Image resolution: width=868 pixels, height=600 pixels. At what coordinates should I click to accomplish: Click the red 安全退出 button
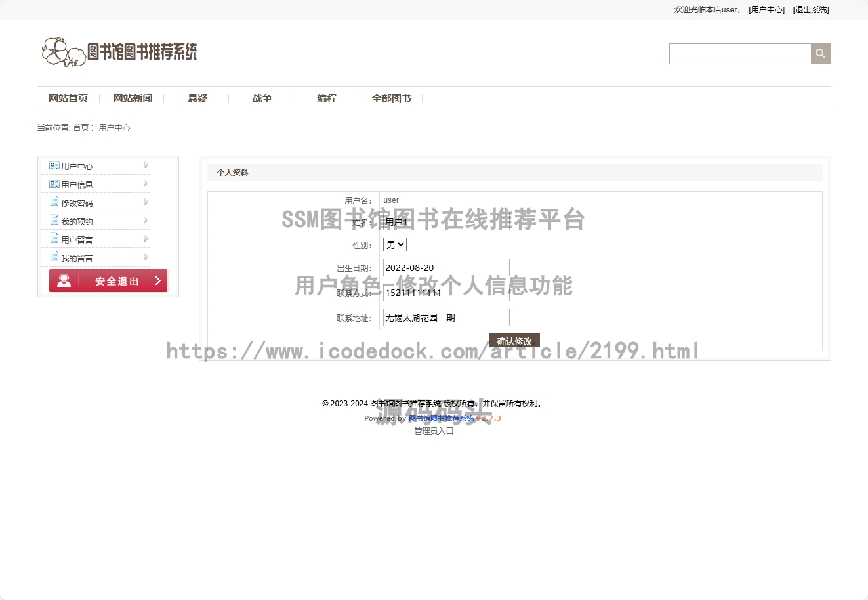[108, 280]
